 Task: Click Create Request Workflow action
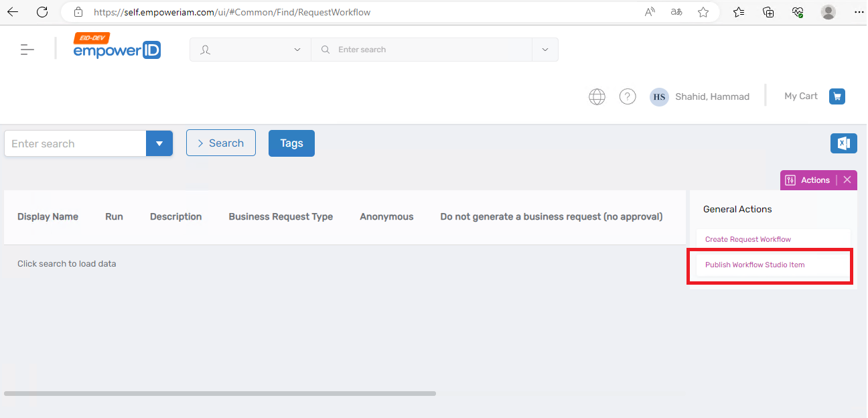pyautogui.click(x=773, y=239)
